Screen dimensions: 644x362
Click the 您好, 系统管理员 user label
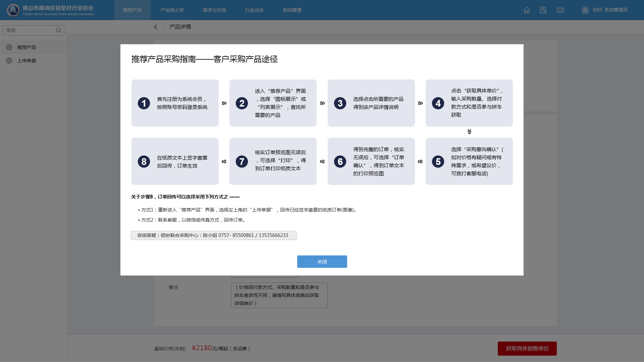pyautogui.click(x=610, y=10)
